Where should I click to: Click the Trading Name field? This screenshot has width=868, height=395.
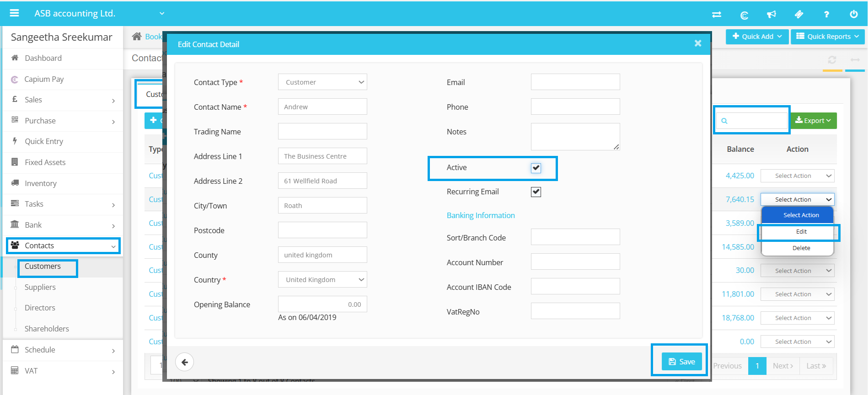322,132
